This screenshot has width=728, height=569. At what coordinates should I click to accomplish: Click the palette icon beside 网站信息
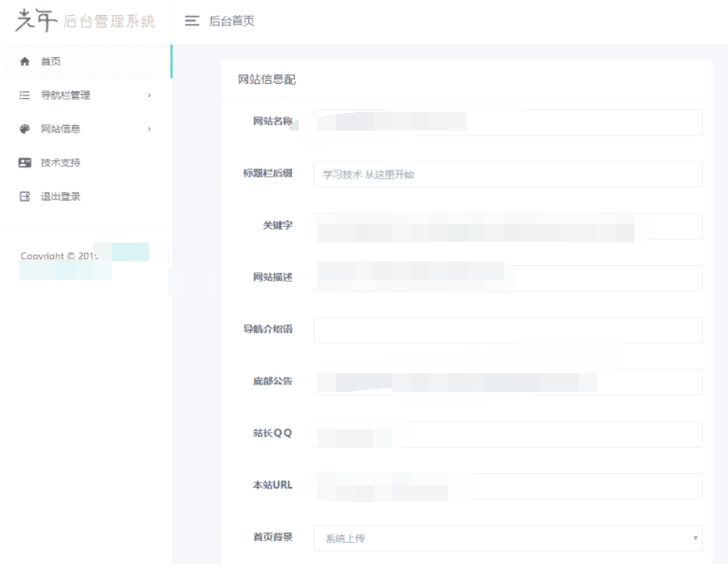(x=25, y=129)
